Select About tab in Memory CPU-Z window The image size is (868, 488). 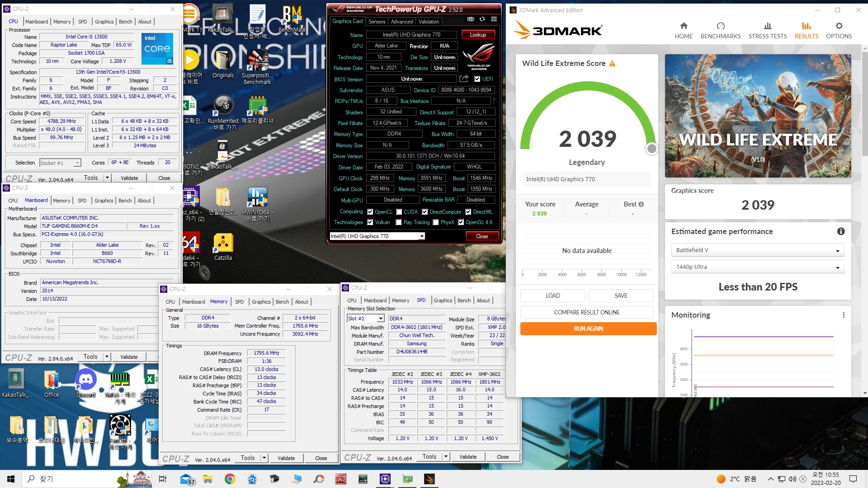[302, 302]
